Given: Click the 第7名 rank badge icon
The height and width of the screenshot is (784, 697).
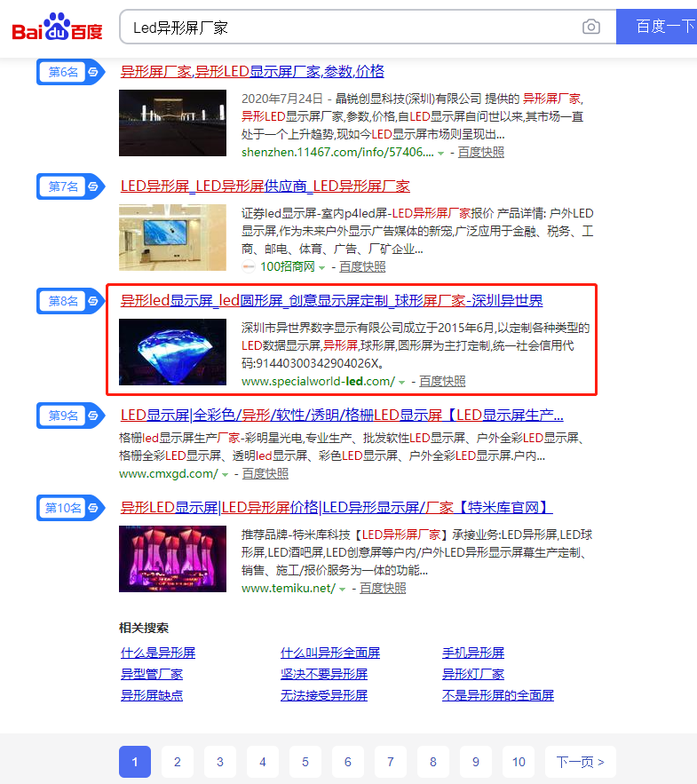Looking at the screenshot, I should click(70, 186).
